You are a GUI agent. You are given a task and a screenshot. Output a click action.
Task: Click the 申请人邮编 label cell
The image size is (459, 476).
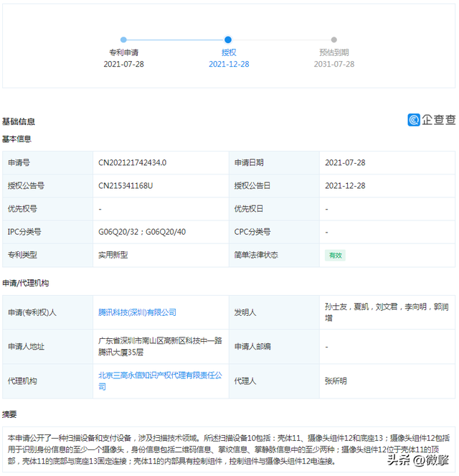tap(274, 346)
